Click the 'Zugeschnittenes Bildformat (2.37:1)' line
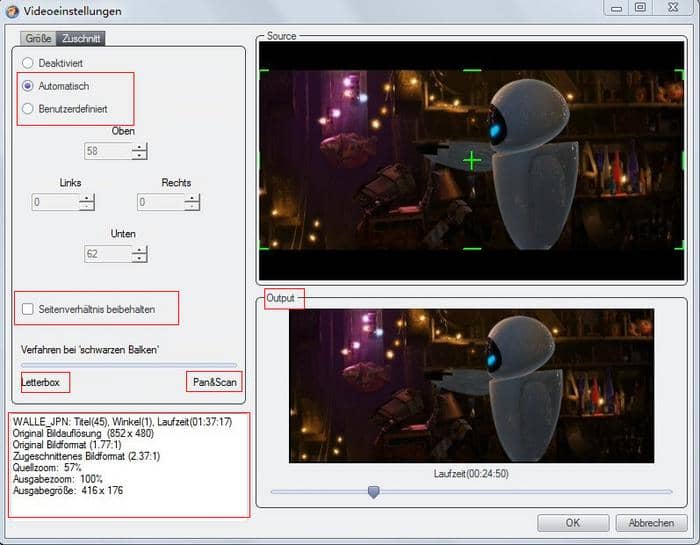700x545 pixels. click(86, 456)
